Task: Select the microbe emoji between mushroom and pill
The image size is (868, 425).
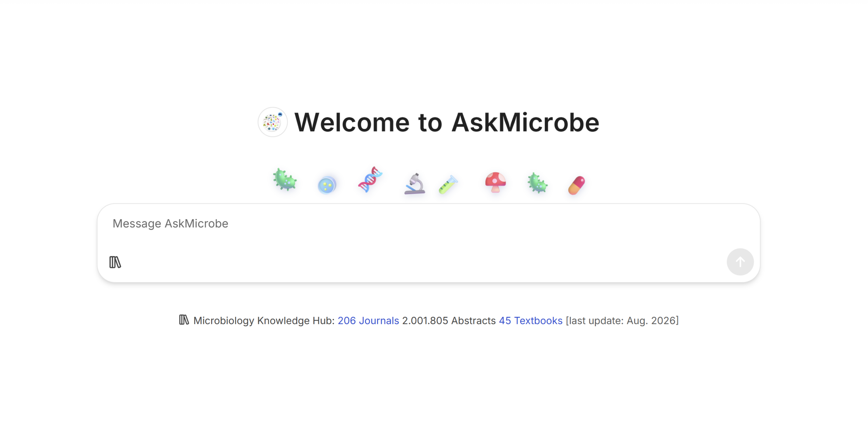Action: coord(537,183)
